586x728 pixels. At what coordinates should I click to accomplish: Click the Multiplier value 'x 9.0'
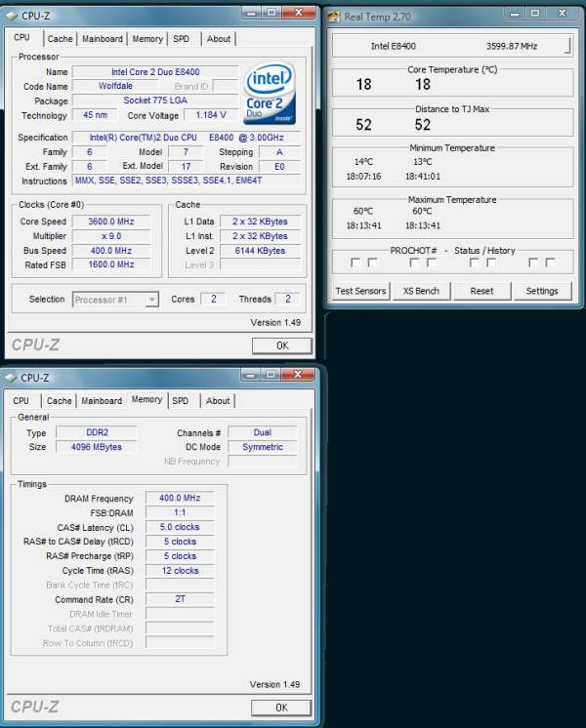[111, 236]
